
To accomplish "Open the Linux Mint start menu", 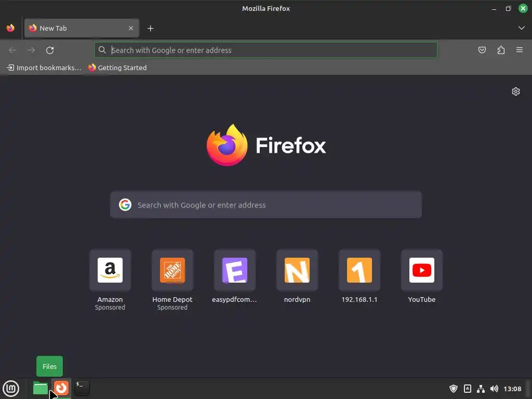I will [x=11, y=389].
